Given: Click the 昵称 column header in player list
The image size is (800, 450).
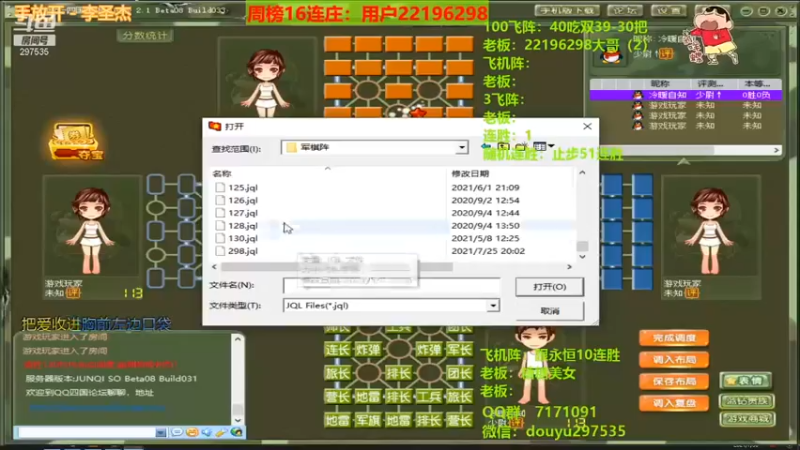Looking at the screenshot, I should click(x=660, y=84).
